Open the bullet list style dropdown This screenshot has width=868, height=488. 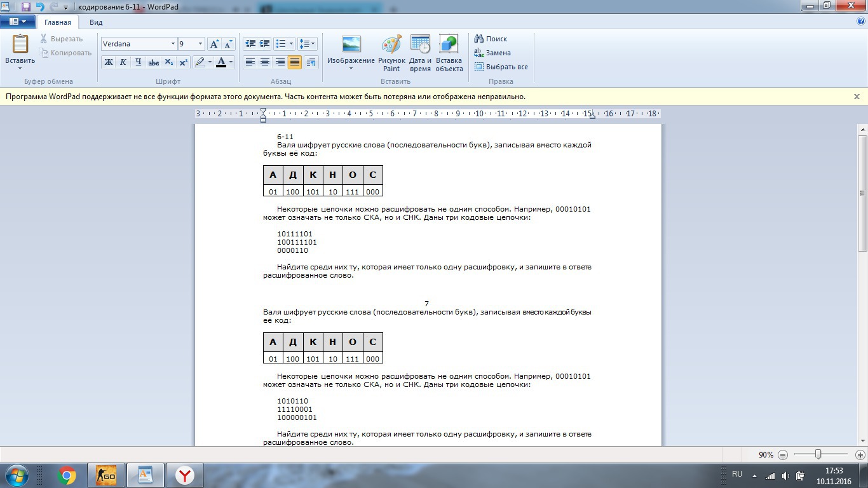click(x=291, y=44)
